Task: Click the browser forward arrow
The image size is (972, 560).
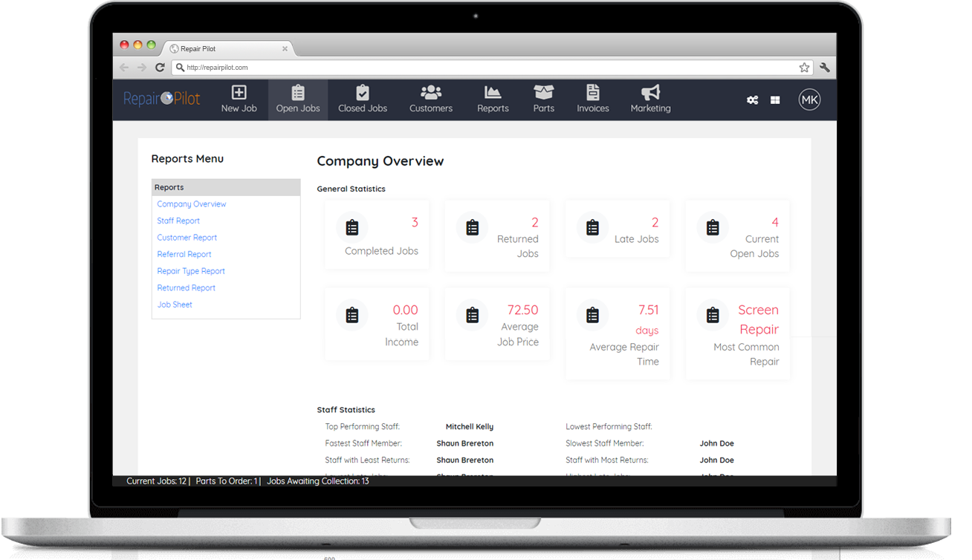Action: pos(142,68)
